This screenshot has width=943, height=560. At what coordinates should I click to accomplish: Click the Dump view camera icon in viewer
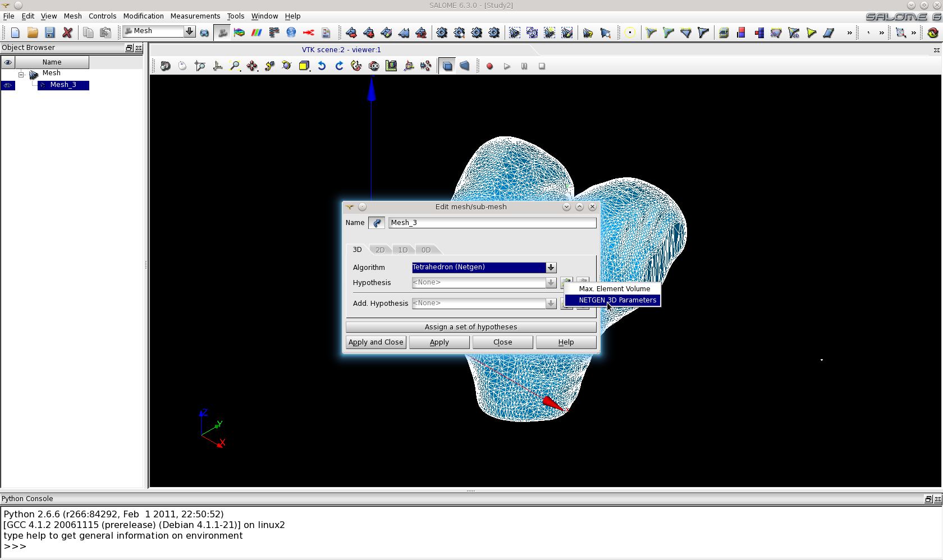(x=166, y=66)
